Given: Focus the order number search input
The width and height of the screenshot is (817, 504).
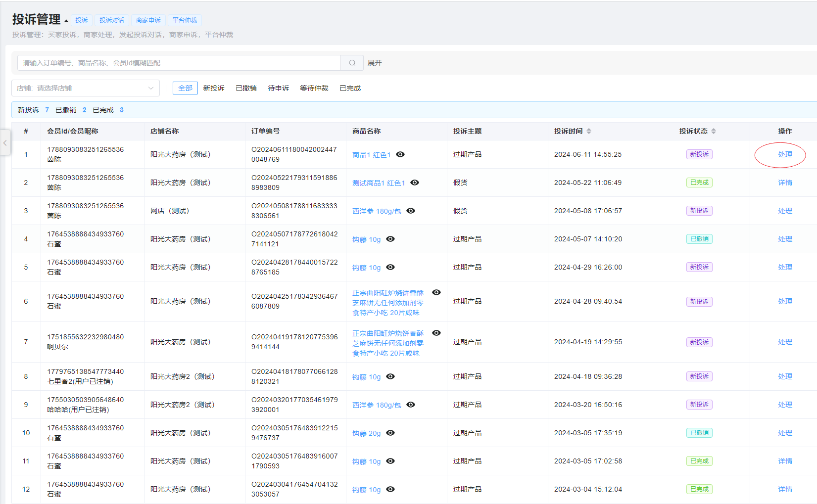Looking at the screenshot, I should click(x=179, y=63).
